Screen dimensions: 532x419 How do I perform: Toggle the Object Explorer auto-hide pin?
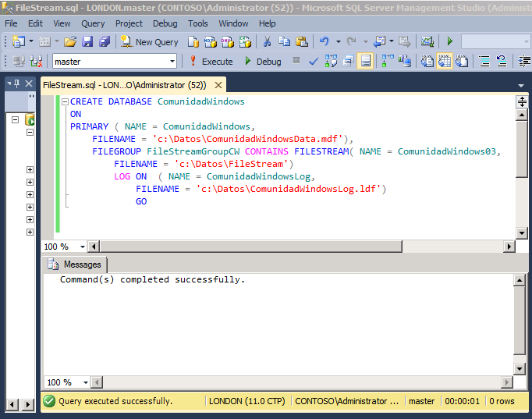[16, 83]
